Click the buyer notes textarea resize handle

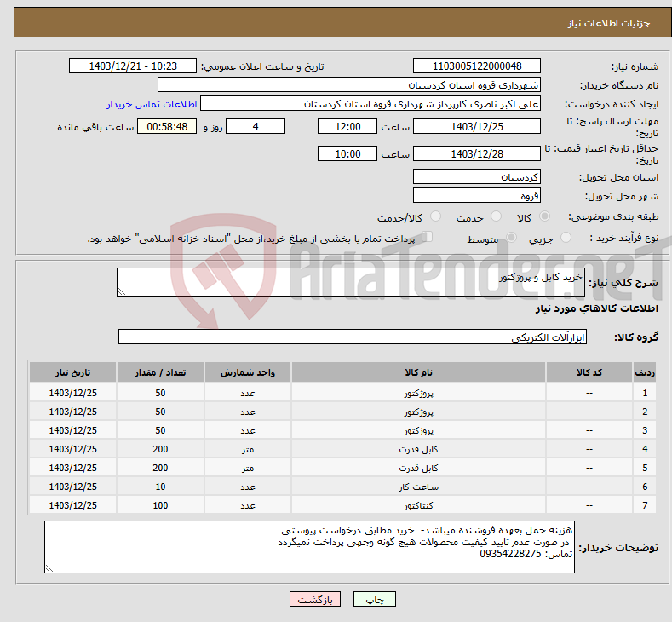(x=49, y=568)
